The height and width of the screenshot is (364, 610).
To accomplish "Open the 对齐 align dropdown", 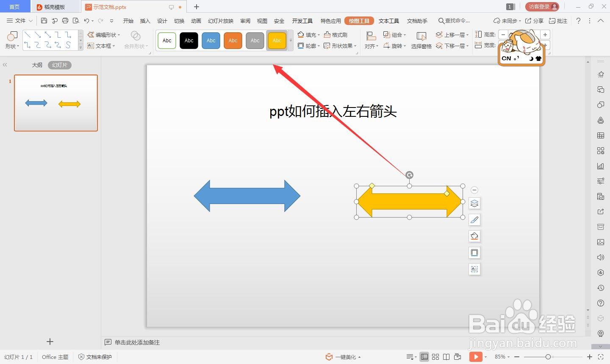I will click(372, 40).
